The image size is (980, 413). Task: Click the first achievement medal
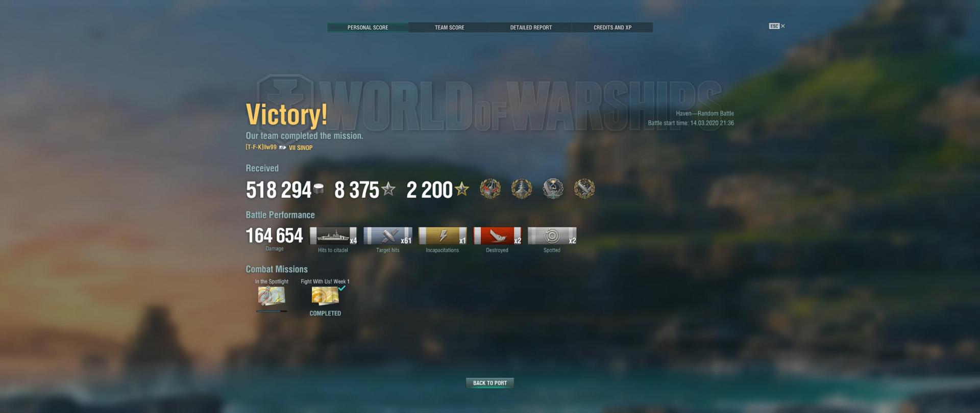click(490, 189)
